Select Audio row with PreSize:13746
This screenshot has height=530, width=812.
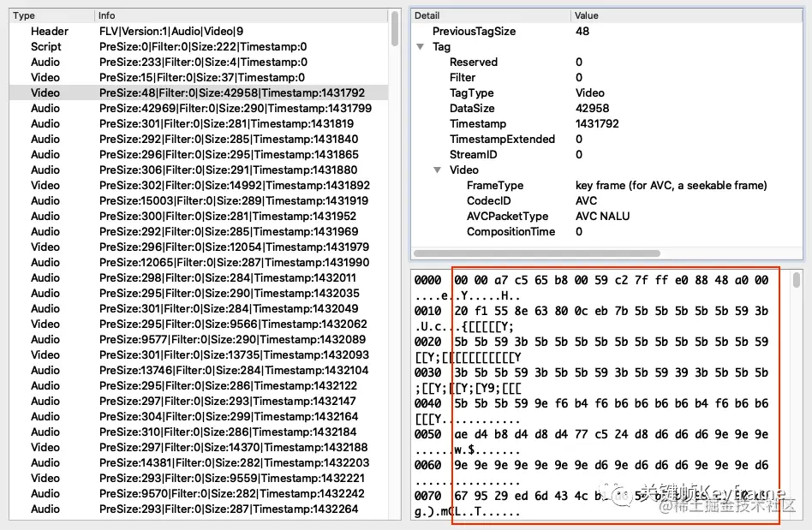(199, 370)
